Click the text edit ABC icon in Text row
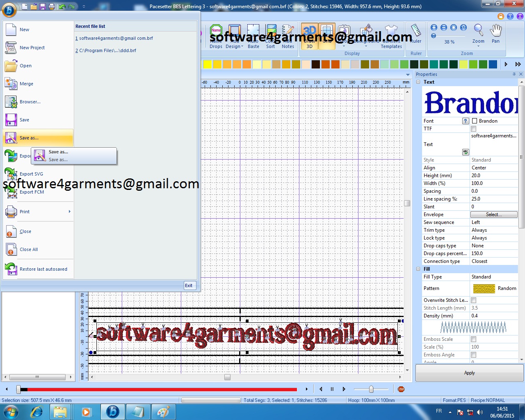This screenshot has width=525, height=420. point(466,152)
